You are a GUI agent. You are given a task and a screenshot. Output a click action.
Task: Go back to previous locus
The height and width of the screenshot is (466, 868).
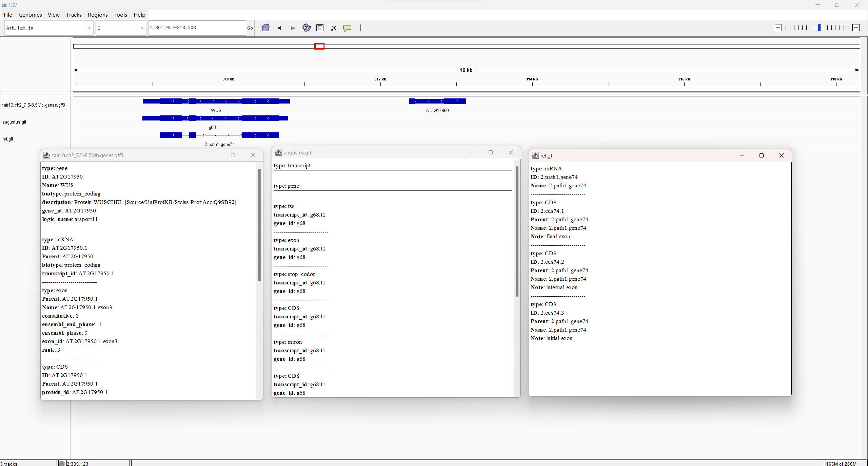click(x=279, y=28)
